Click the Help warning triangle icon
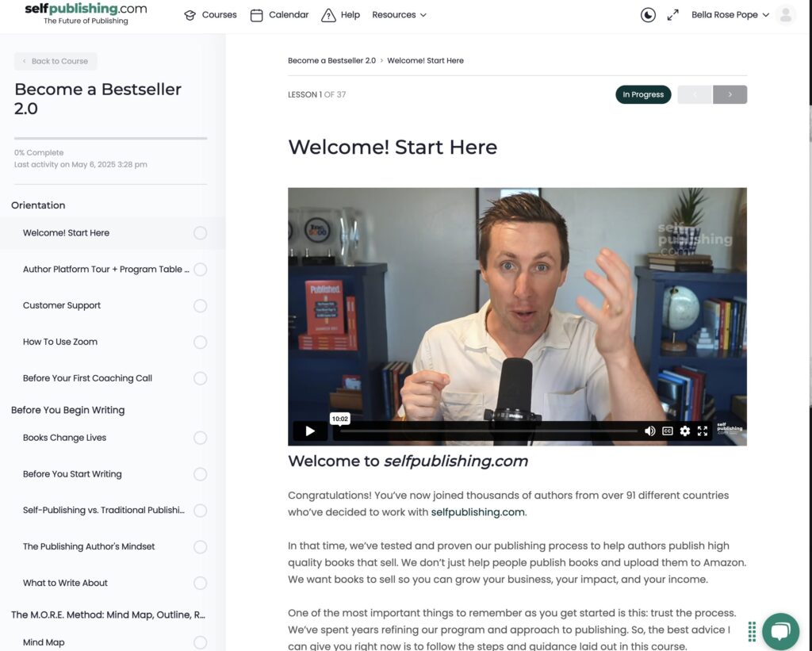 (x=328, y=15)
